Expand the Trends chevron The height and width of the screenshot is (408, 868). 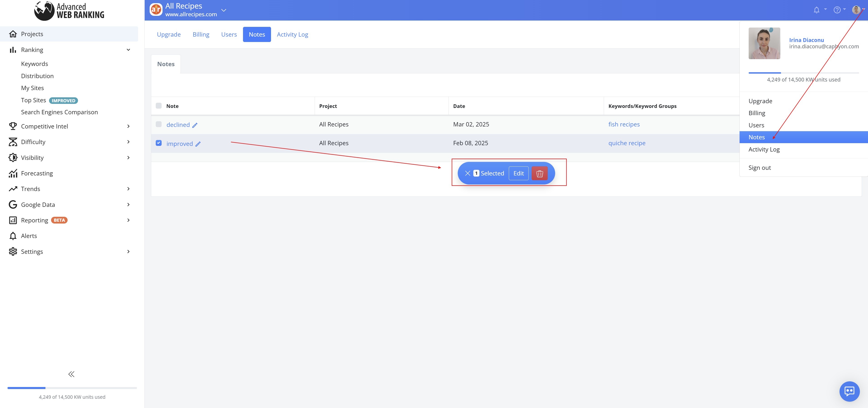click(x=128, y=189)
